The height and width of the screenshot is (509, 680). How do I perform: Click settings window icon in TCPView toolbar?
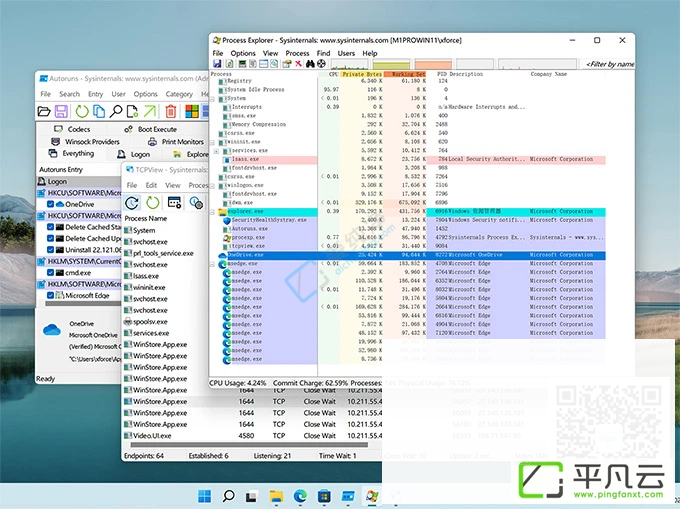pos(174,202)
